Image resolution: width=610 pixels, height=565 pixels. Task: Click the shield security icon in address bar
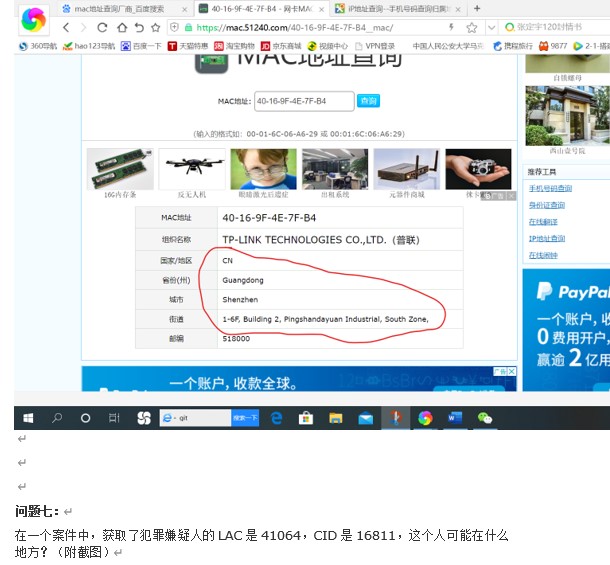[x=174, y=27]
